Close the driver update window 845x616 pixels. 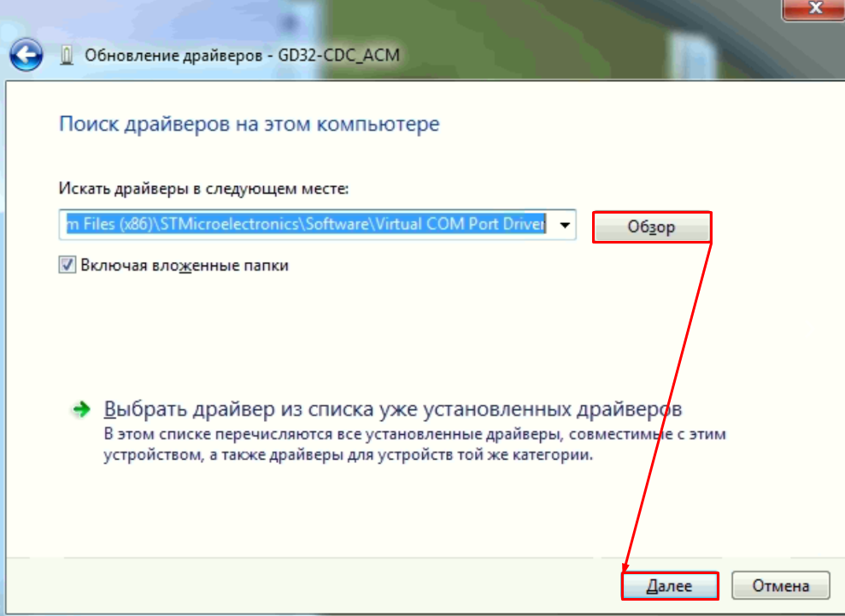click(x=814, y=9)
